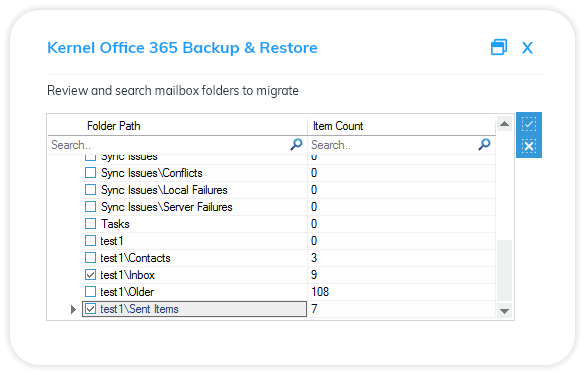Click the Item Count search field

(401, 145)
